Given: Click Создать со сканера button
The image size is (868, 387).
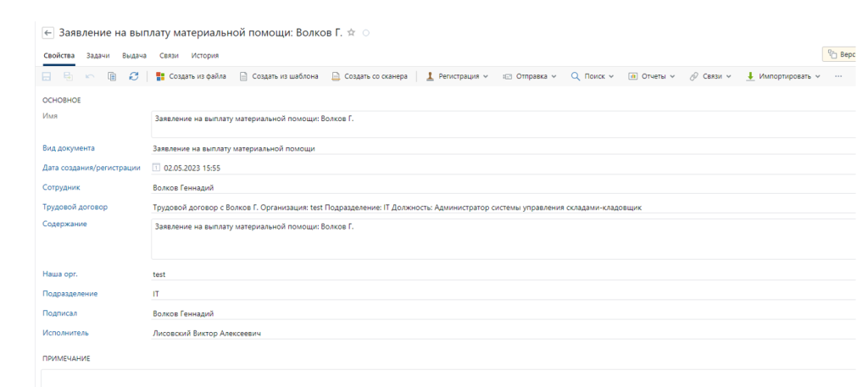Looking at the screenshot, I should tap(370, 77).
